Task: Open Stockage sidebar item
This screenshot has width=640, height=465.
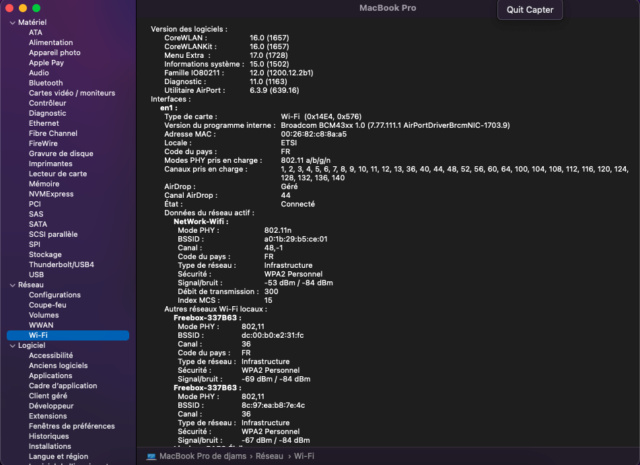Action: (x=45, y=254)
